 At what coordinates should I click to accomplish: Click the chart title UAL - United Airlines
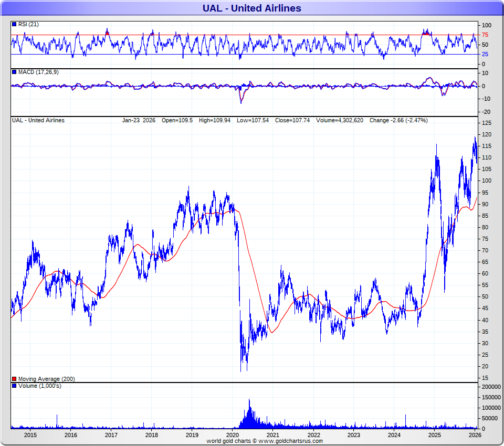pos(252,8)
